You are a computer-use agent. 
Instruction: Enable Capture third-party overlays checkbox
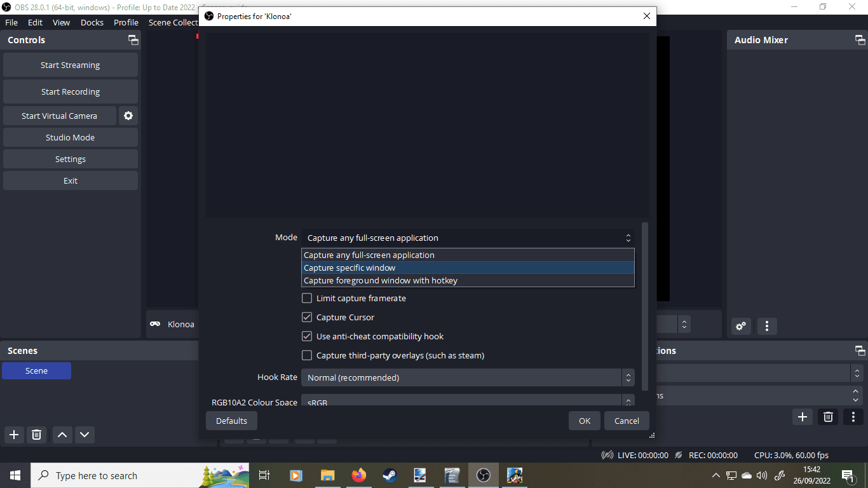point(307,355)
